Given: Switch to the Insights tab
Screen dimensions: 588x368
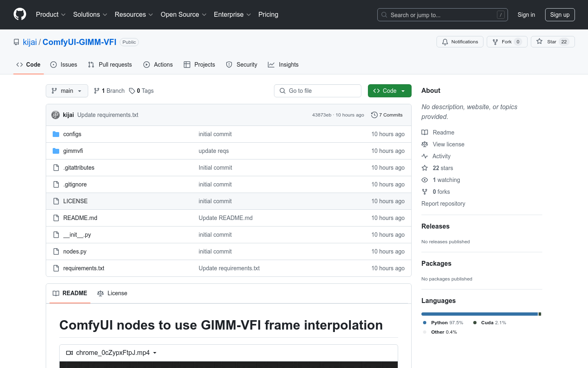Looking at the screenshot, I should 283,65.
